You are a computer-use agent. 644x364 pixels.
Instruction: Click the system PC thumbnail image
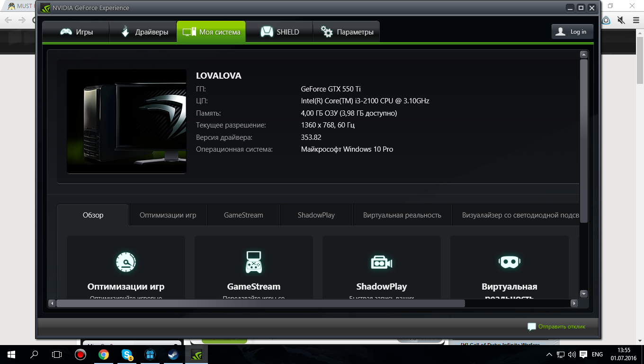click(126, 121)
